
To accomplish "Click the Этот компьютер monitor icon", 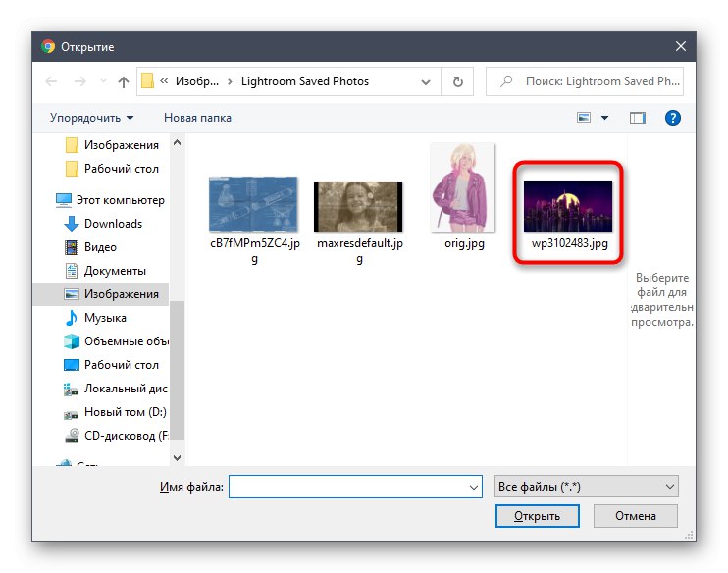I will pyautogui.click(x=63, y=200).
